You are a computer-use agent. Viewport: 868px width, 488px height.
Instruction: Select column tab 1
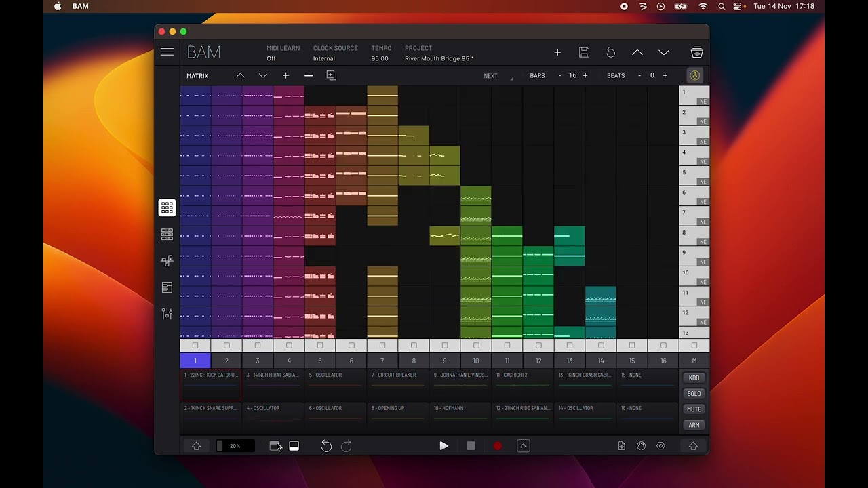click(x=195, y=361)
